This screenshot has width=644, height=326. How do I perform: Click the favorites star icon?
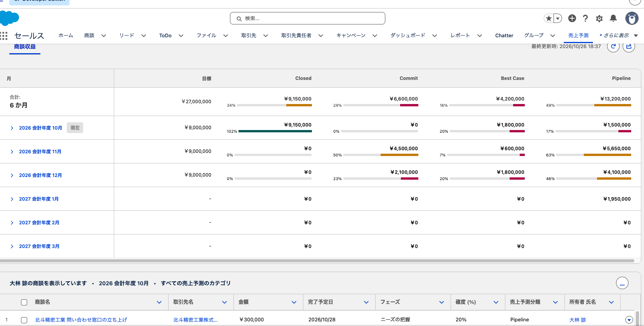point(548,18)
